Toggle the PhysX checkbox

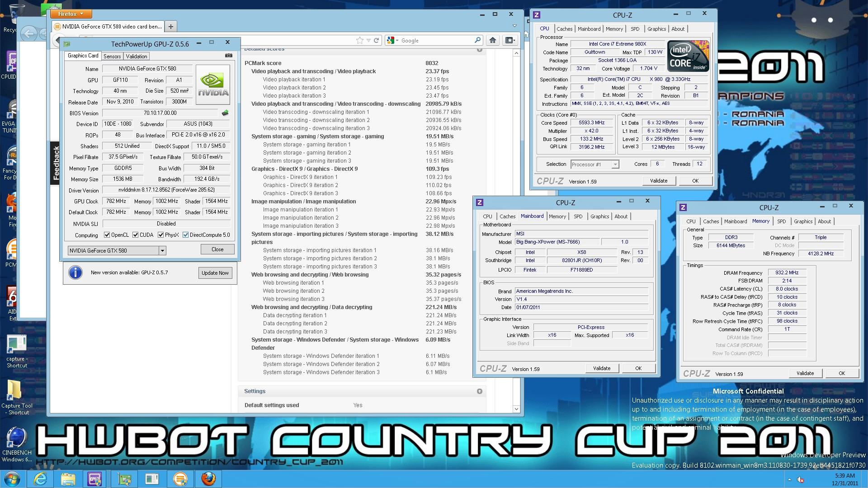point(160,235)
